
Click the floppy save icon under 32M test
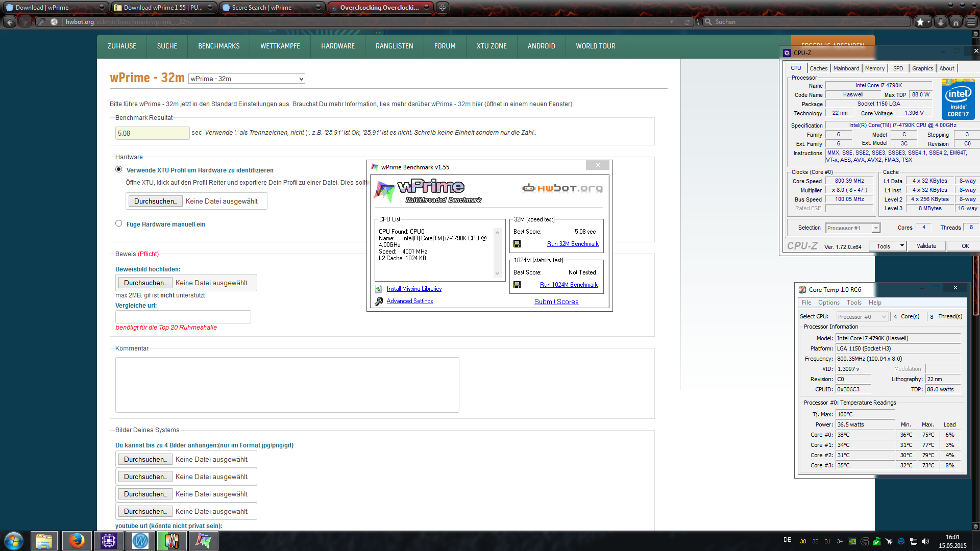tap(517, 244)
